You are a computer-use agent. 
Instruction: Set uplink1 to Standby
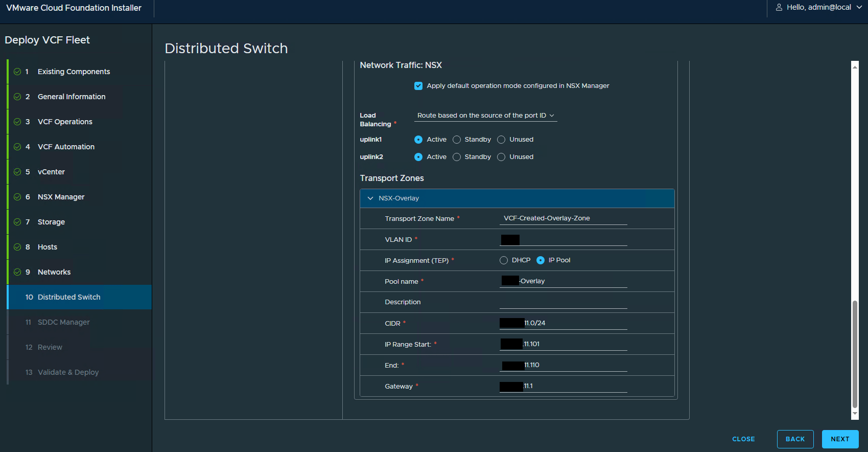pyautogui.click(x=457, y=140)
